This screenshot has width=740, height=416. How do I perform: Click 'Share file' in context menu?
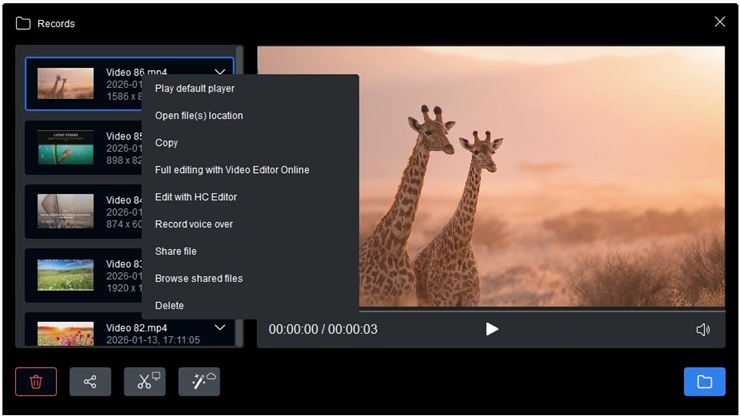tap(176, 251)
